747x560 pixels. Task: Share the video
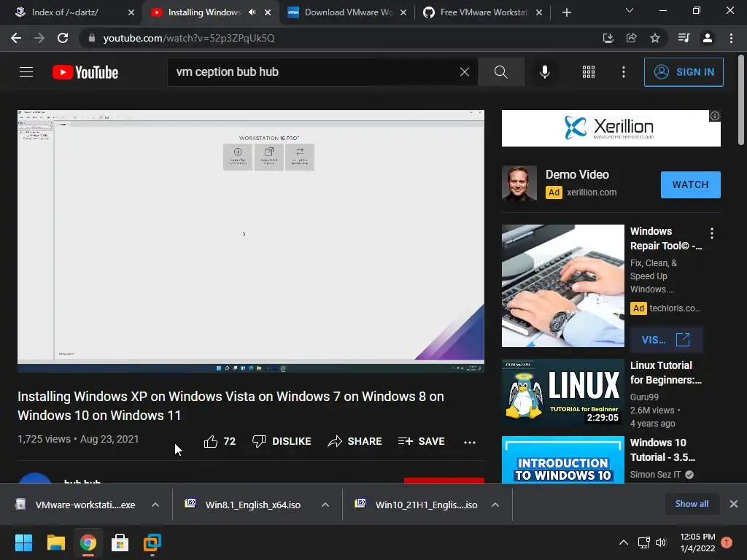(355, 441)
